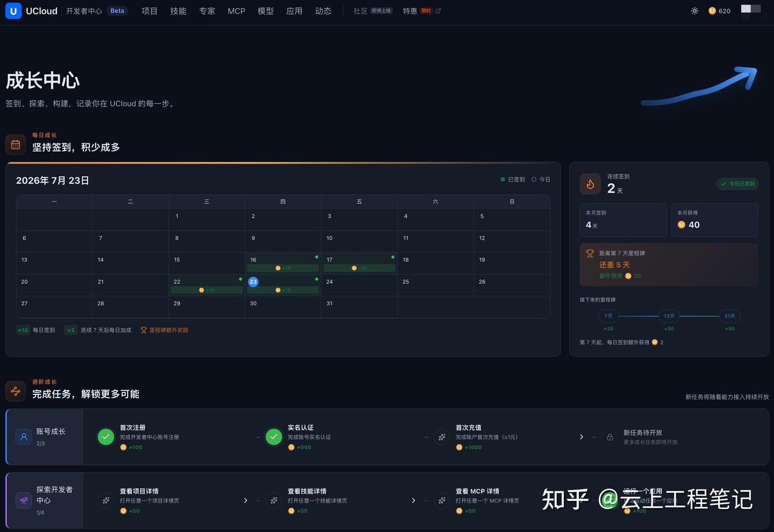This screenshot has width=774, height=532.
Task: Click the lock icon for 新任务待开放
Action: [610, 437]
